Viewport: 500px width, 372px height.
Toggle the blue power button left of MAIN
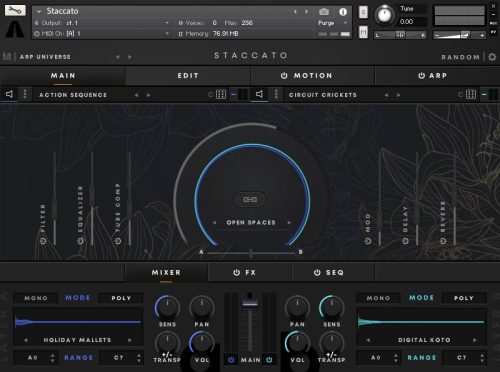(231, 360)
